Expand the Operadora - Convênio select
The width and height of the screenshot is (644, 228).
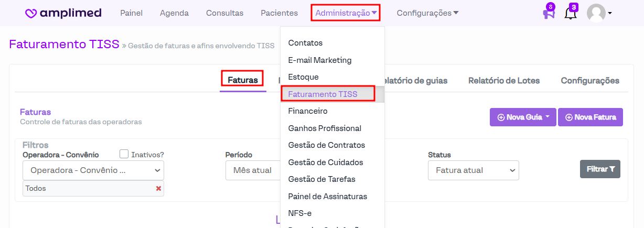click(x=93, y=170)
